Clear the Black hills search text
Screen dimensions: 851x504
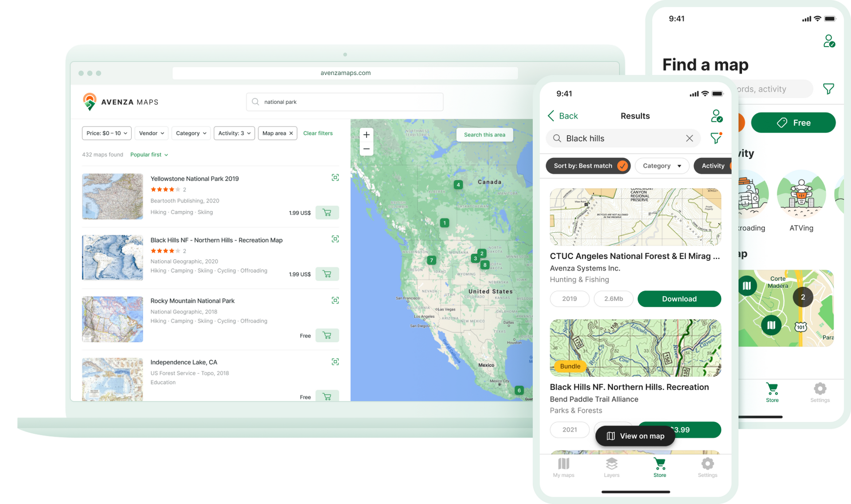pos(689,138)
